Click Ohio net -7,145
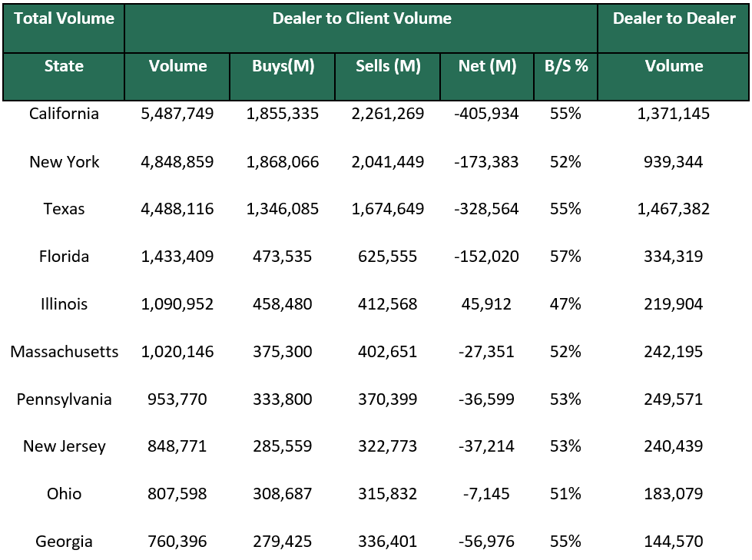The image size is (752, 560). 486,494
